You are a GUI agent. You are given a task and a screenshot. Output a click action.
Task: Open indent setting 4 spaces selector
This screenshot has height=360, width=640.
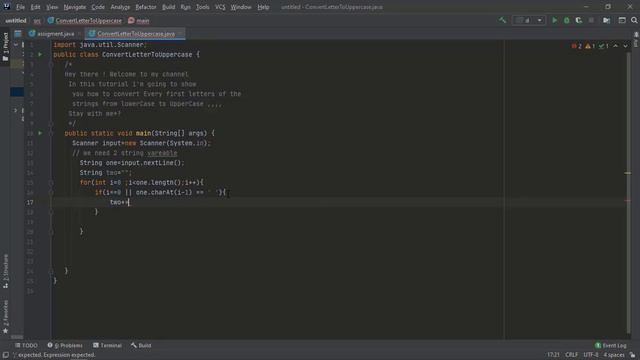614,355
